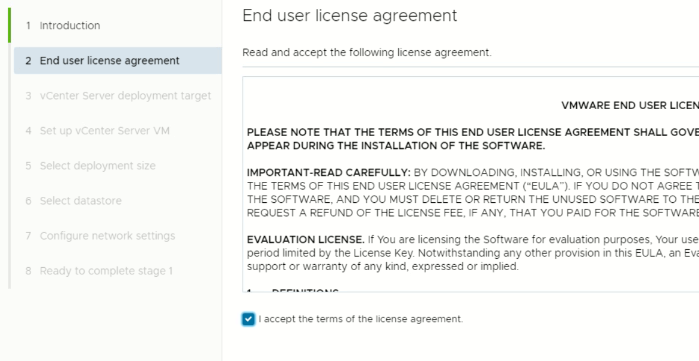The image size is (699, 361).
Task: Uncheck the accept license terms checkbox
Action: click(248, 319)
